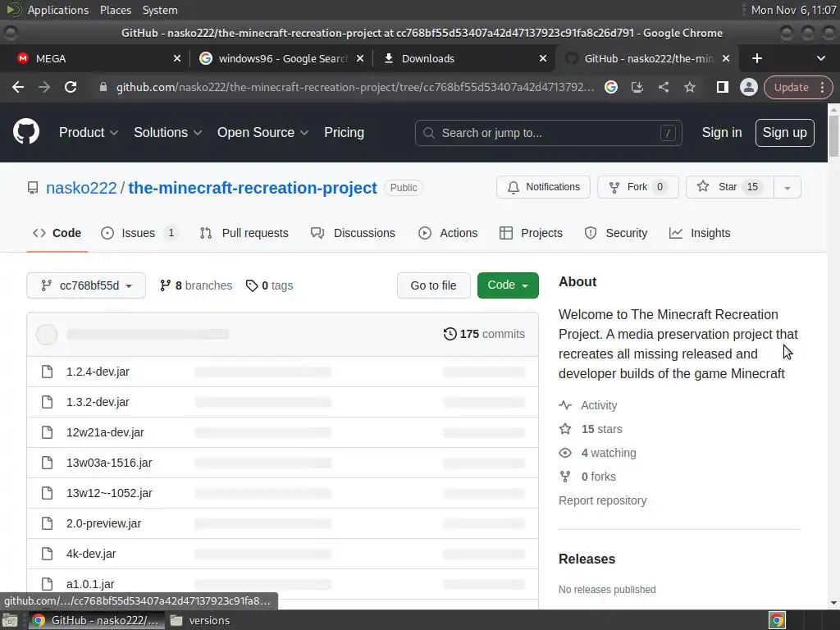Click the Report repository link
The width and height of the screenshot is (840, 630).
pyautogui.click(x=603, y=500)
